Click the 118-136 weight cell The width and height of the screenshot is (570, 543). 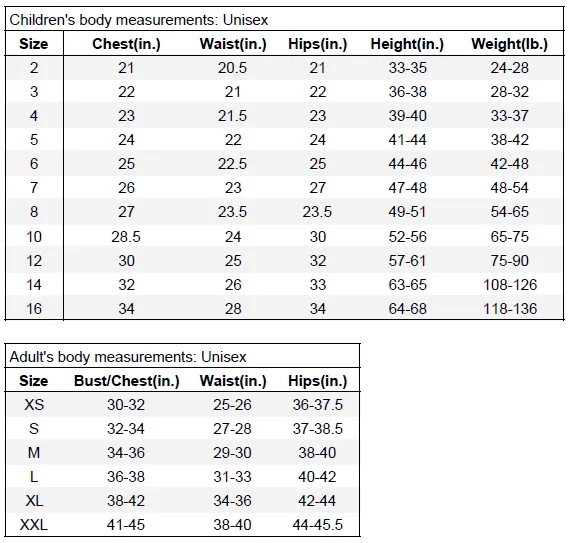(x=510, y=309)
